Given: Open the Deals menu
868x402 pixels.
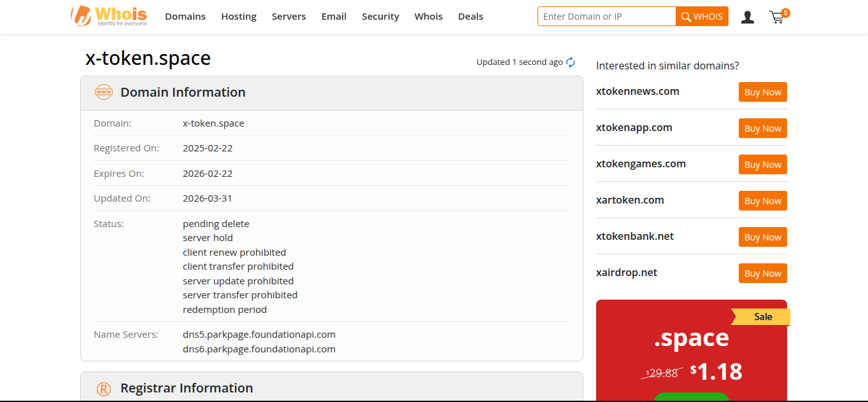Looking at the screenshot, I should pos(471,17).
